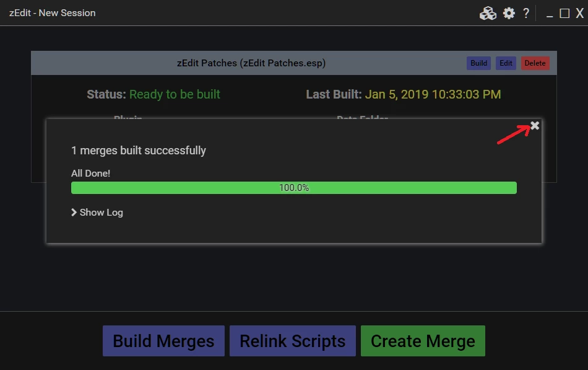Minimize the zEdit window
Screen dimensions: 588x370
click(550, 14)
